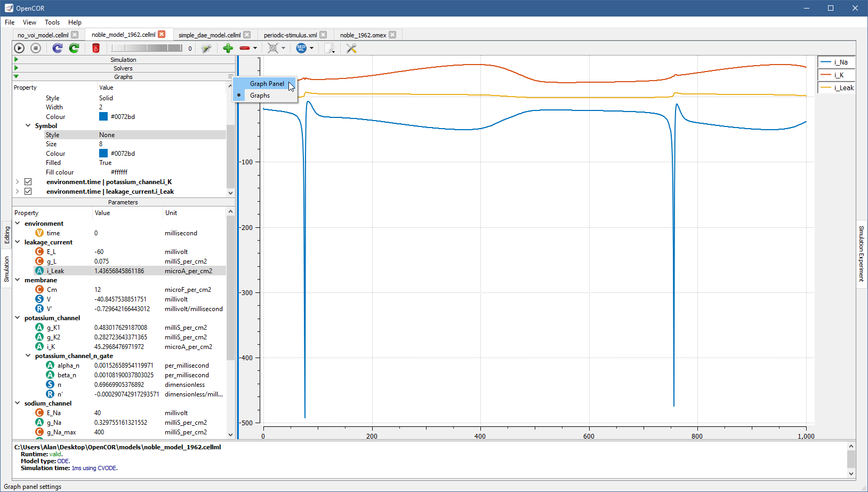This screenshot has height=492, width=868.
Task: Click the SED-ML export icon
Action: (301, 48)
